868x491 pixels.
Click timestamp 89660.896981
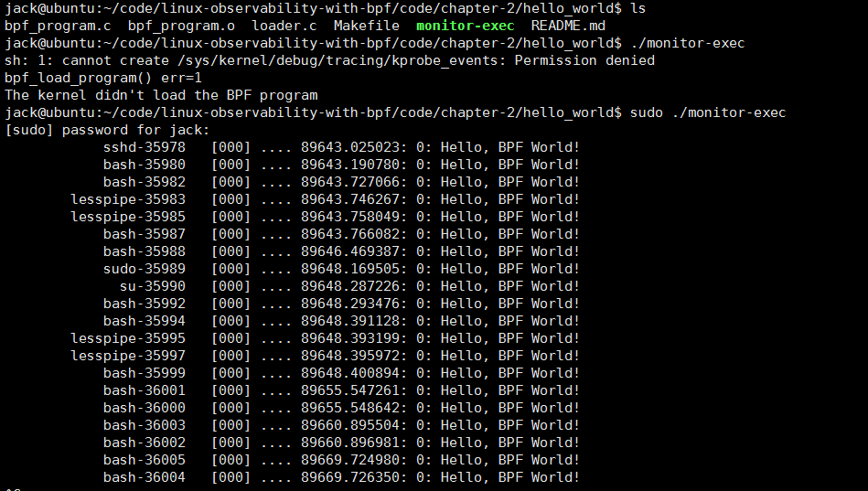[350, 443]
